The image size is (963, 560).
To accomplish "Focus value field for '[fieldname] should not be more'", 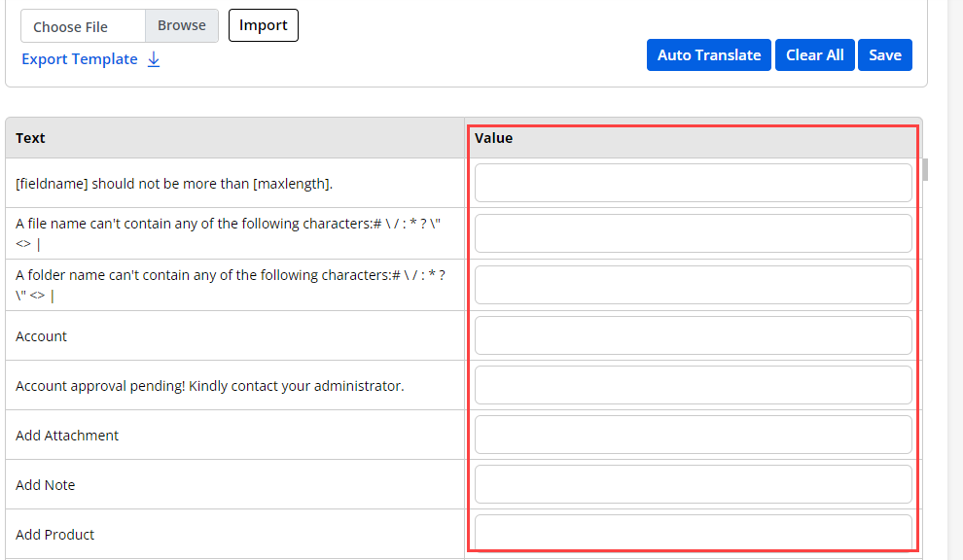I will pyautogui.click(x=693, y=183).
